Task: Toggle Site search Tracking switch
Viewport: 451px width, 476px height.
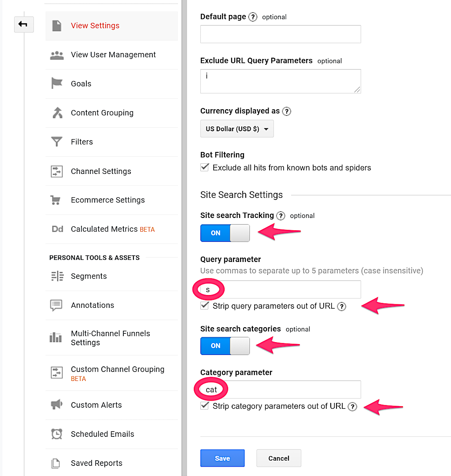Action: pyautogui.click(x=225, y=233)
